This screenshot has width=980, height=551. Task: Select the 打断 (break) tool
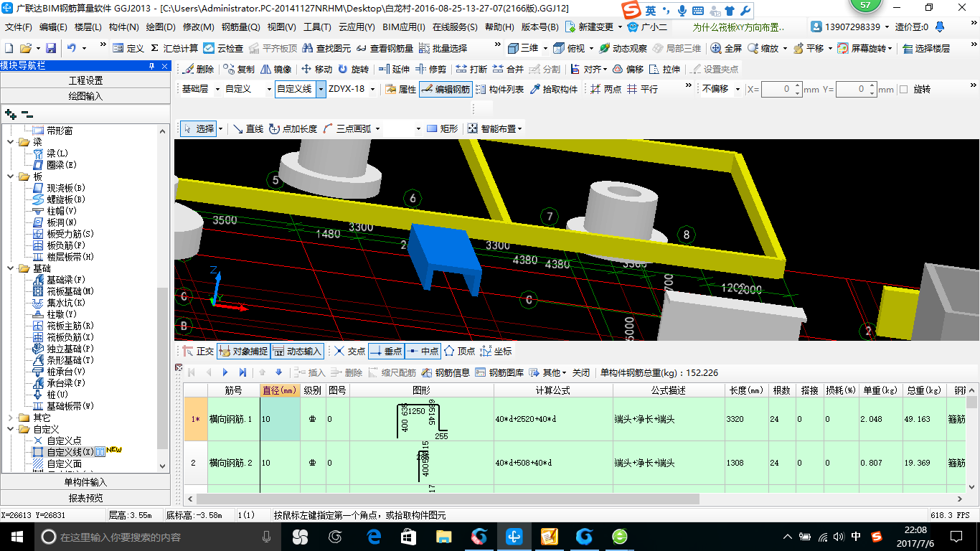point(471,70)
